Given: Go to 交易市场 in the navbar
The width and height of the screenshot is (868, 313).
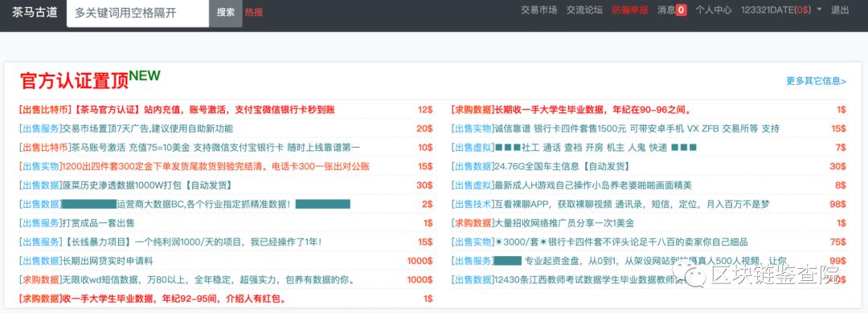Looking at the screenshot, I should click(538, 10).
